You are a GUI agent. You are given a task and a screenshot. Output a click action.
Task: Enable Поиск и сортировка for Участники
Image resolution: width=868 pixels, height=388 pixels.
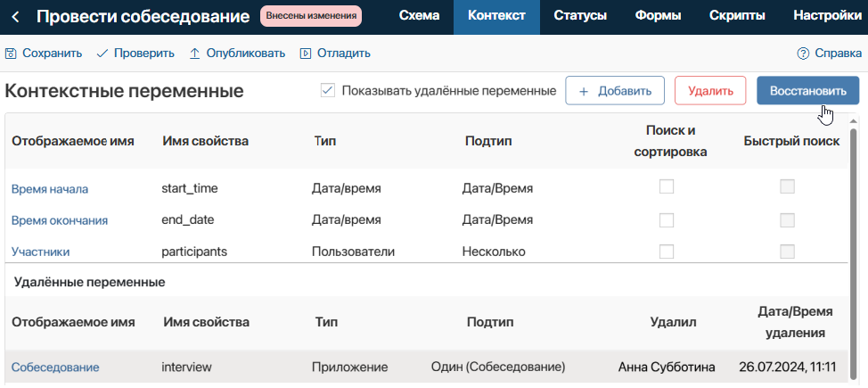[667, 252]
